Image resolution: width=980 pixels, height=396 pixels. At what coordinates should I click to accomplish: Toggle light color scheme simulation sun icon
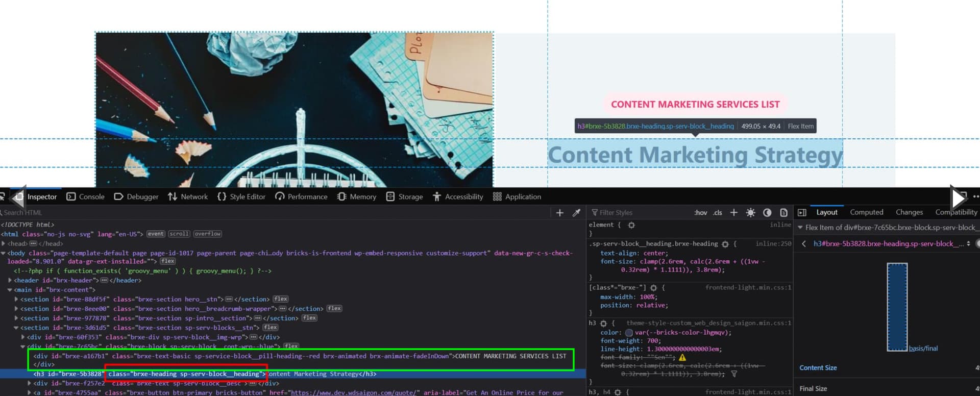point(750,212)
